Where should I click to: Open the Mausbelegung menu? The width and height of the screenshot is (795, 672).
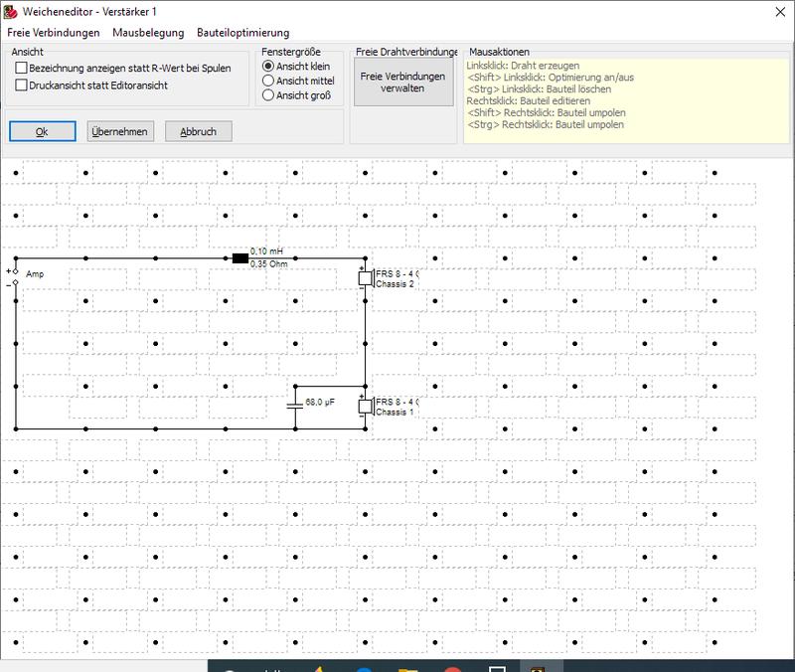[148, 33]
